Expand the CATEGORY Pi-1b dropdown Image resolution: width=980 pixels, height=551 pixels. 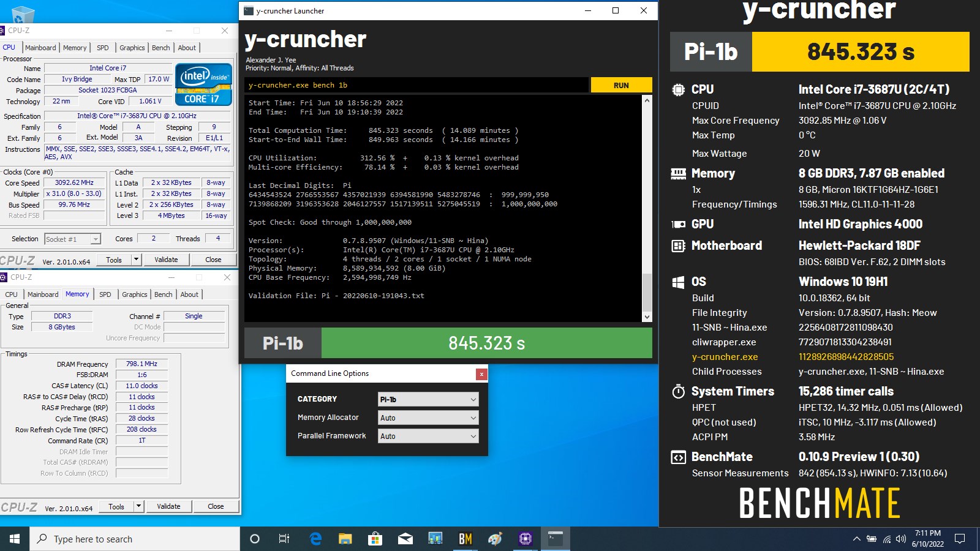428,399
